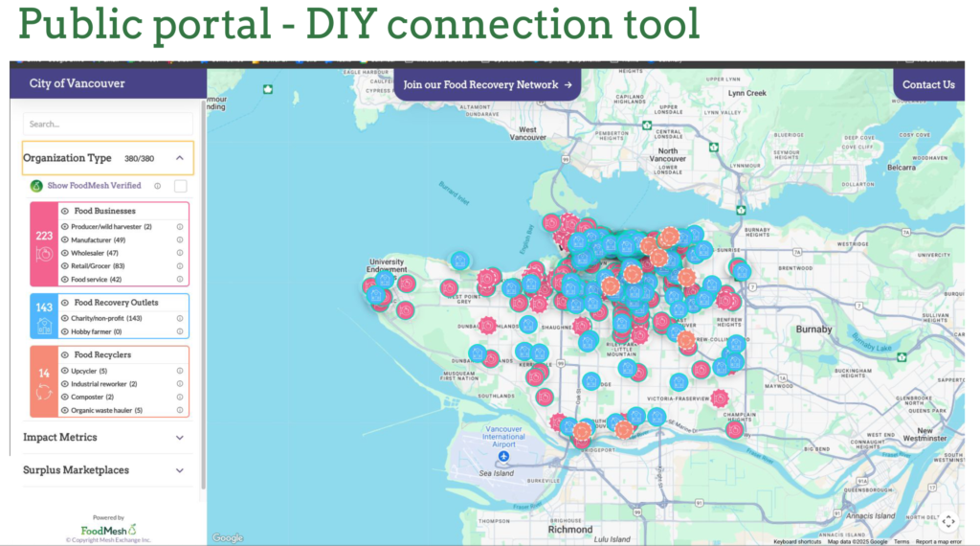Collapse Organization Type section chevron

(x=179, y=158)
